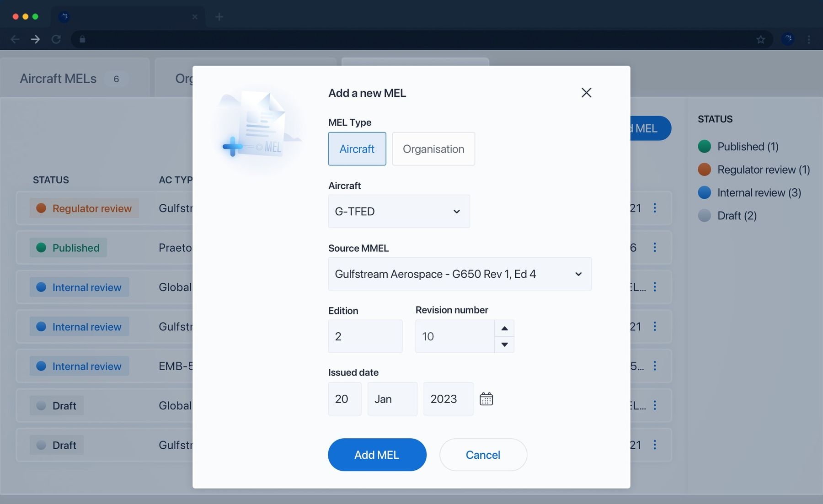Select Aircraft as MEL type

click(x=357, y=149)
